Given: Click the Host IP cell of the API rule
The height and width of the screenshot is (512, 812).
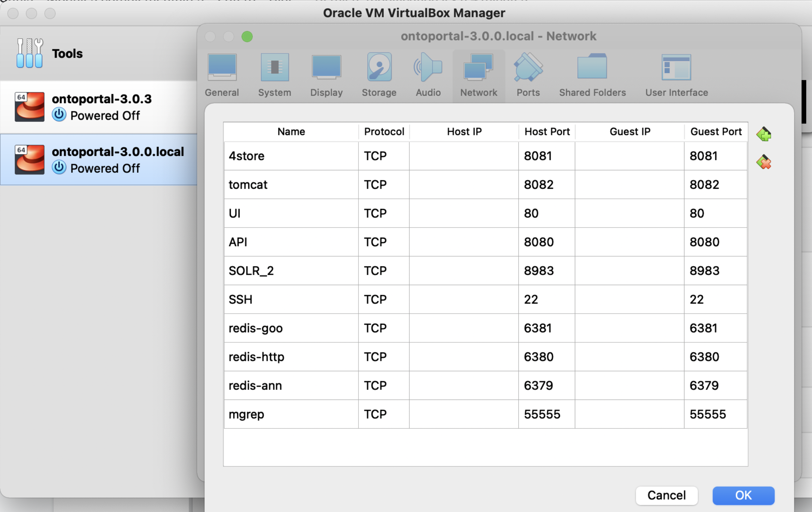Looking at the screenshot, I should pyautogui.click(x=464, y=242).
